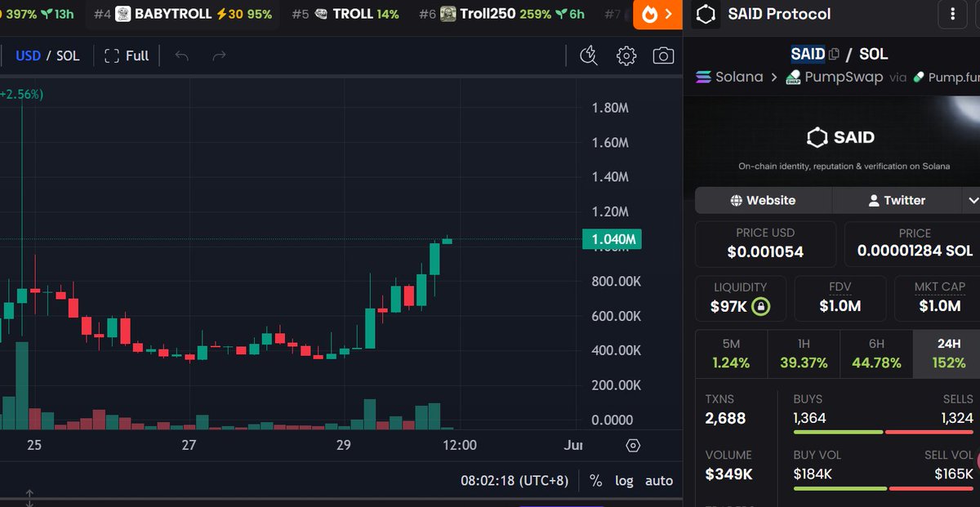Click the PRICE USD $0.001054 box
This screenshot has width=980, height=507.
765,243
